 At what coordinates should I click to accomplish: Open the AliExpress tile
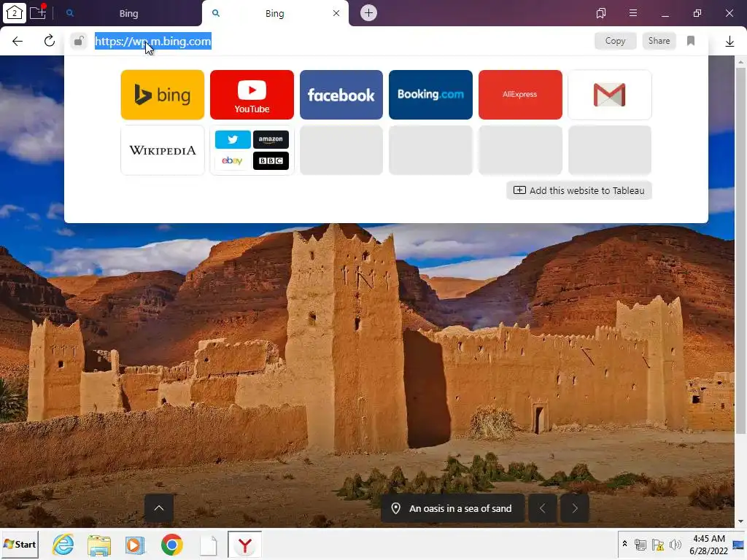[520, 95]
